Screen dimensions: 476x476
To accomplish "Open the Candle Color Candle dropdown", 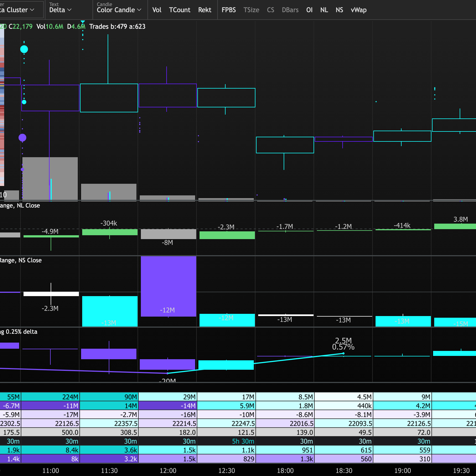I will (x=120, y=10).
